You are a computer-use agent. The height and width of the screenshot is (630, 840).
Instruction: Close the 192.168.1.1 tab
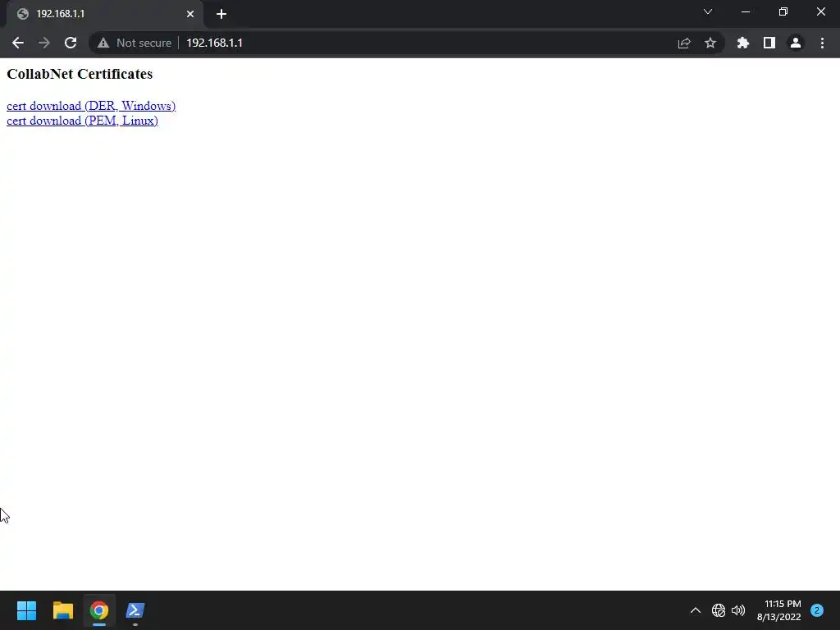click(190, 14)
